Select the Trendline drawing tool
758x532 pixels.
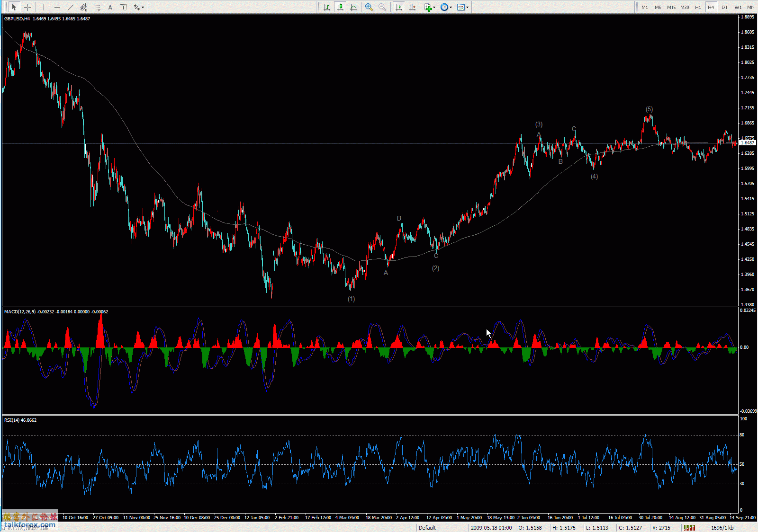(71, 7)
